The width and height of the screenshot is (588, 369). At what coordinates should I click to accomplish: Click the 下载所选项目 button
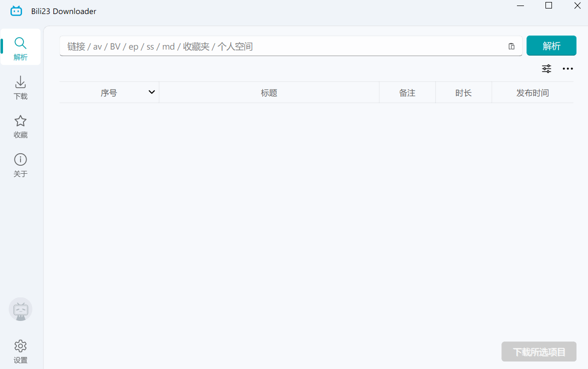[x=539, y=352]
